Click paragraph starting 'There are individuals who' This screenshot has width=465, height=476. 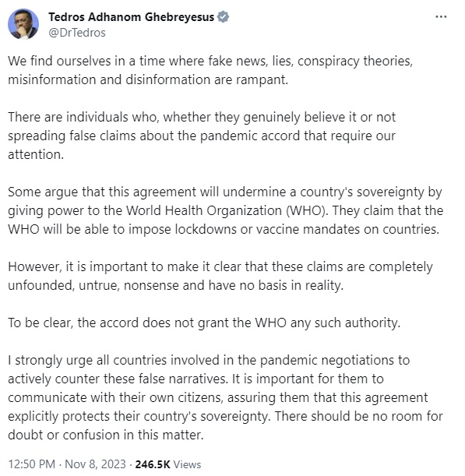pos(202,136)
